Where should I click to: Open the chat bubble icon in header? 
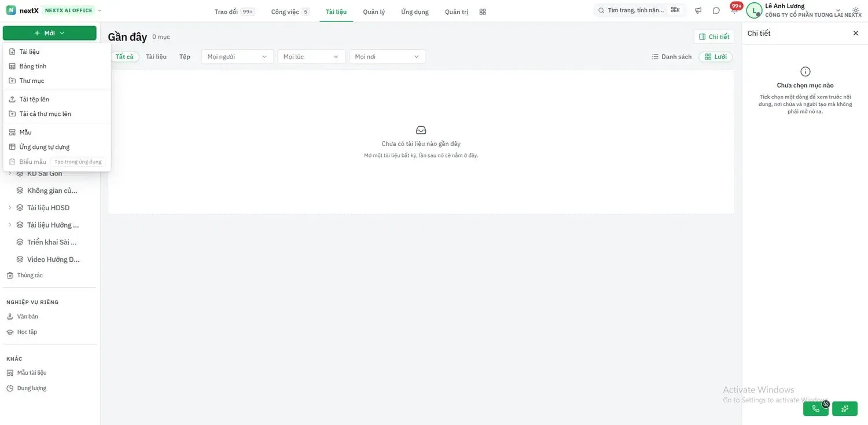click(x=716, y=10)
